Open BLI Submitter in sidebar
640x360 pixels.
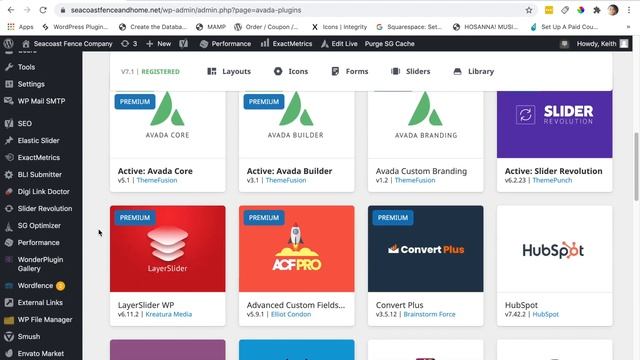point(39,175)
